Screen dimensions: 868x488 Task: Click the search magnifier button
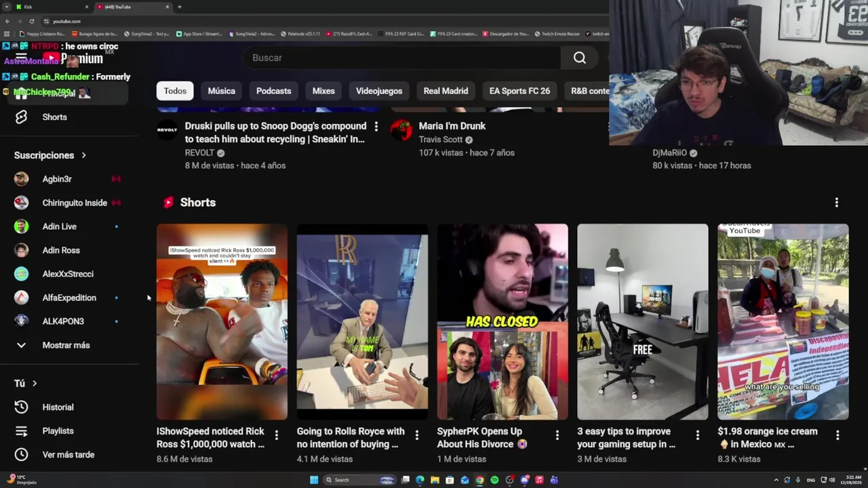[x=579, y=58]
